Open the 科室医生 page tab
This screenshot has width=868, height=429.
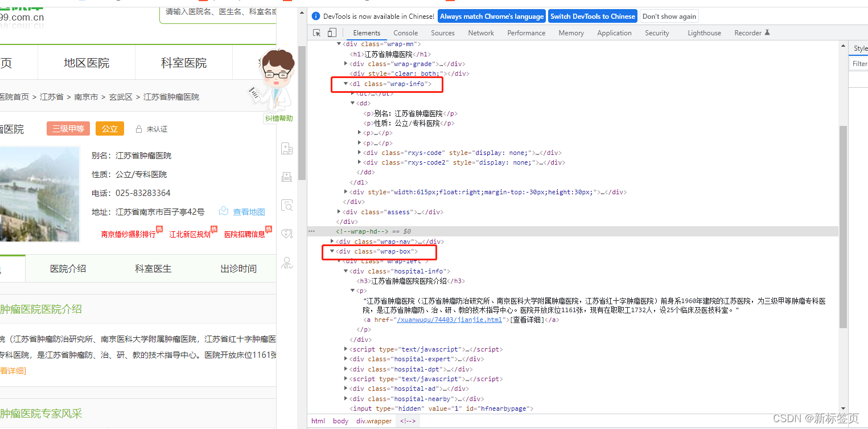coord(153,268)
